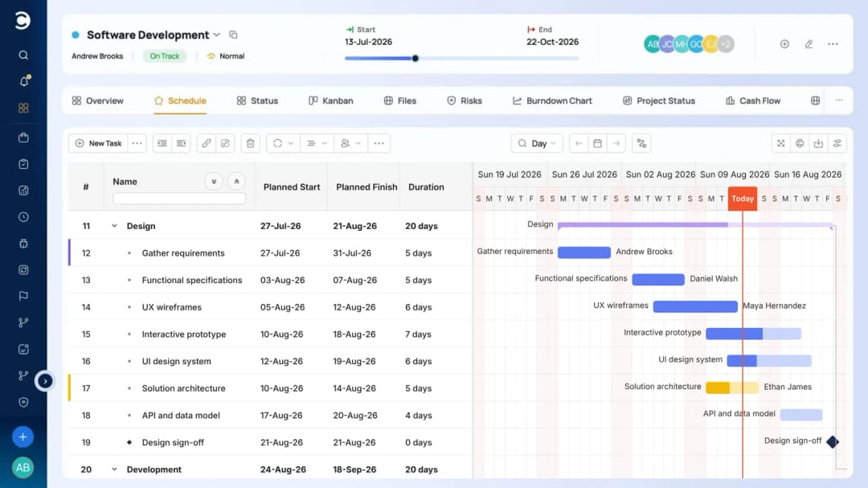Select the Functional specifications task row
This screenshot has height=488, width=868.
(270, 281)
